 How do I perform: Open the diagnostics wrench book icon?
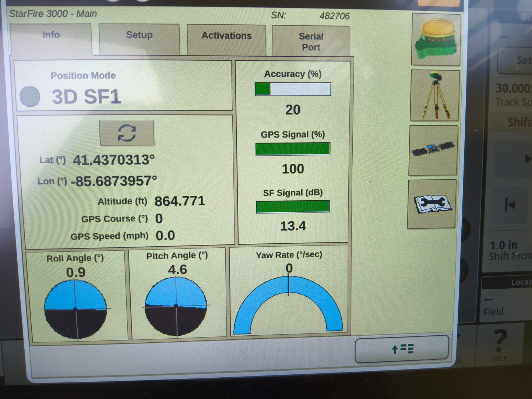432,204
